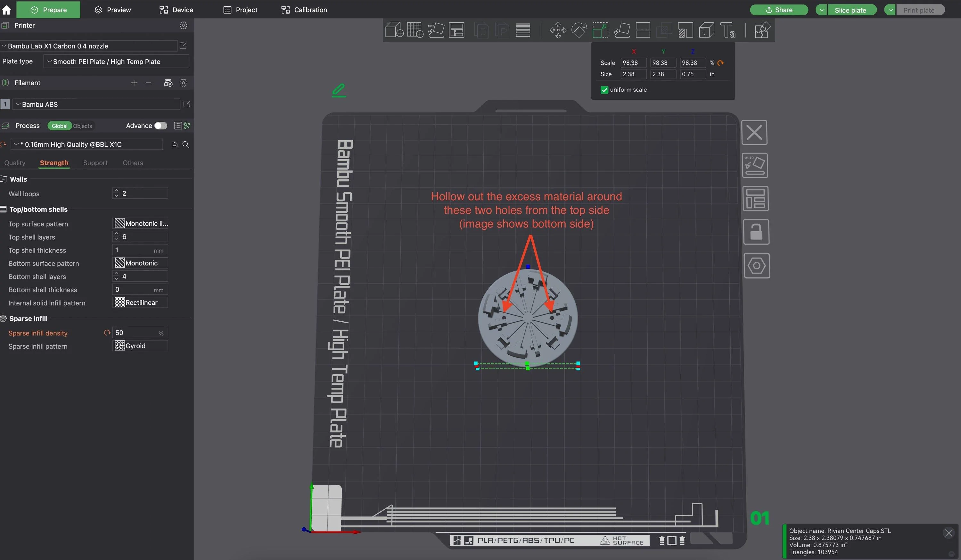Screen dimensions: 961x560
Task: Click the Slice plate button
Action: click(852, 10)
